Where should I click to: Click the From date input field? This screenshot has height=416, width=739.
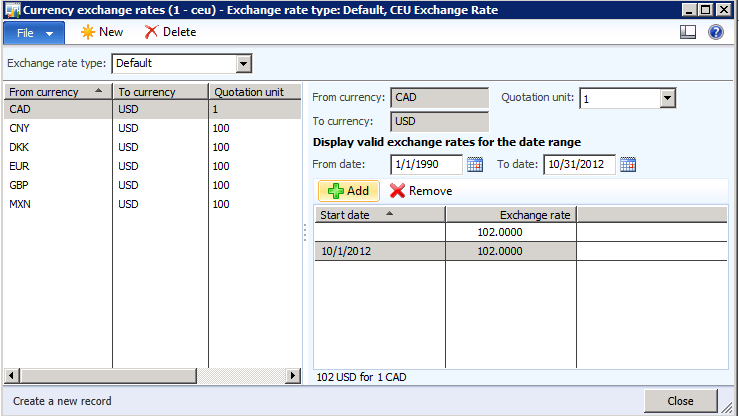426,165
